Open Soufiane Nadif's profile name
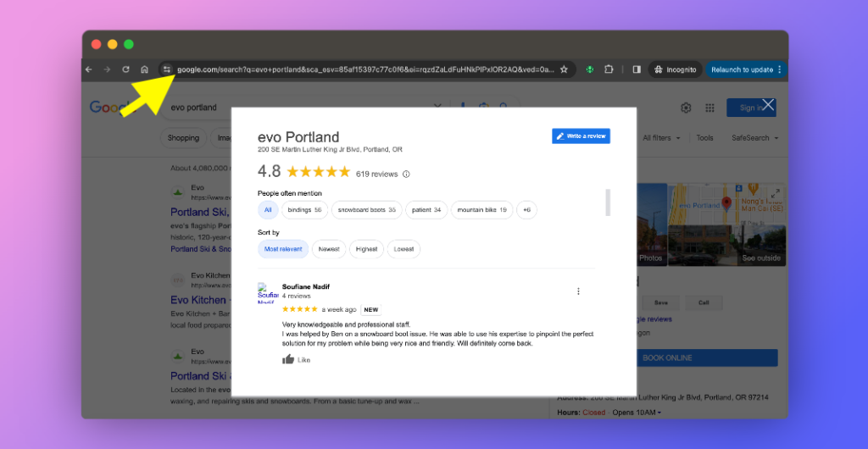The image size is (868, 449). pos(306,286)
